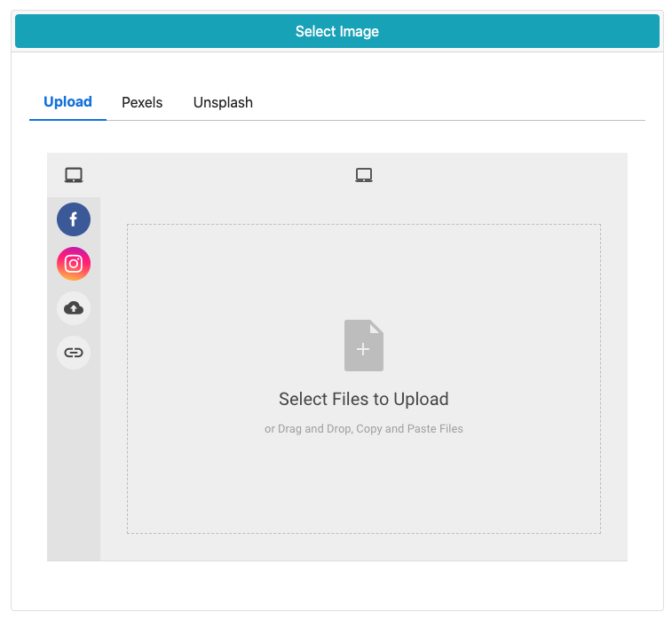Image resolution: width=672 pixels, height=620 pixels.
Task: Click the dropzone area right of the file icon
Action: (497, 346)
